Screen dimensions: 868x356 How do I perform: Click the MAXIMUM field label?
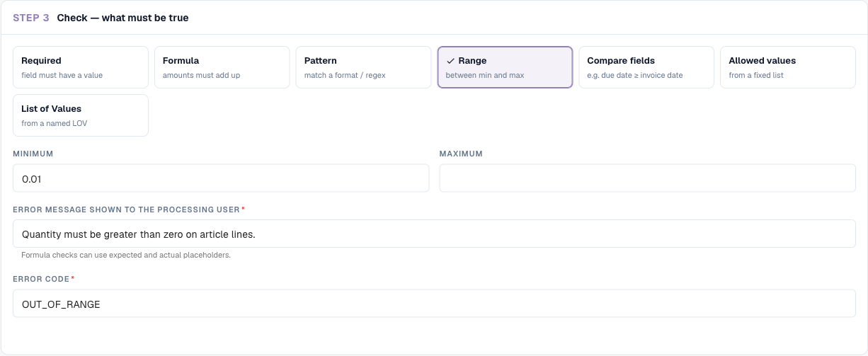(x=461, y=154)
